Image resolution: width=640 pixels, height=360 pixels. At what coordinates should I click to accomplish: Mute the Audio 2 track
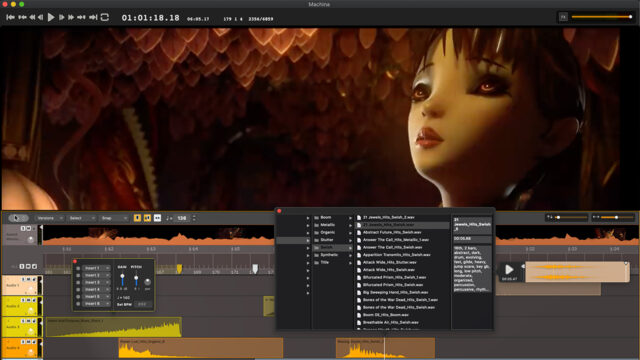pyautogui.click(x=29, y=300)
